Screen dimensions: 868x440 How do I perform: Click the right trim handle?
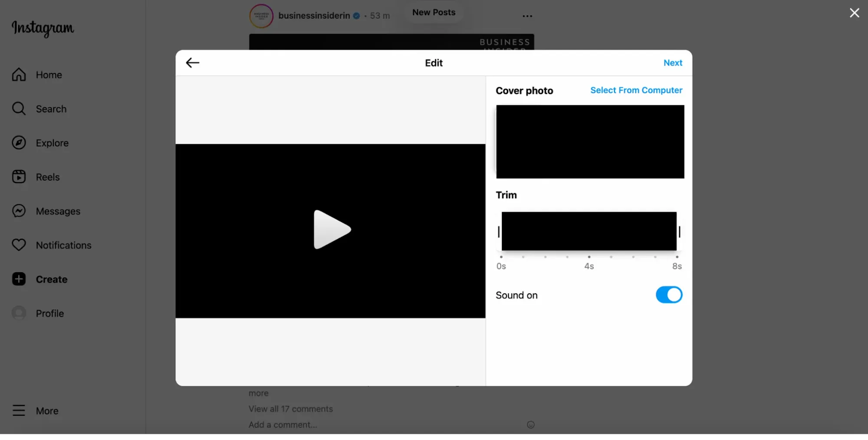pyautogui.click(x=680, y=232)
